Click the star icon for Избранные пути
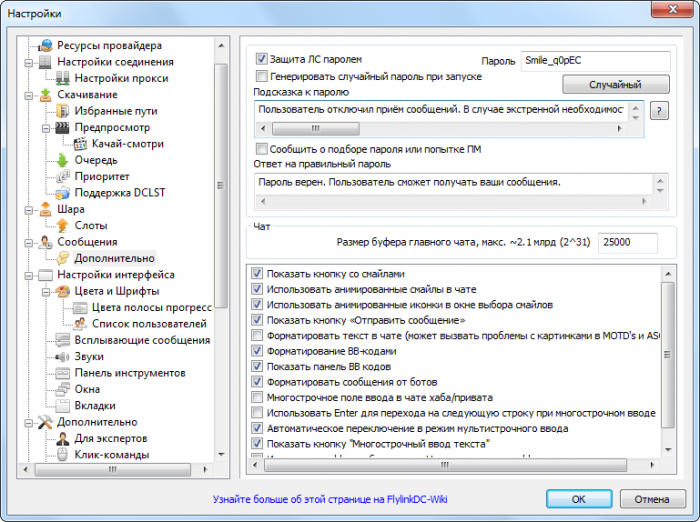The image size is (700, 522). point(61,111)
